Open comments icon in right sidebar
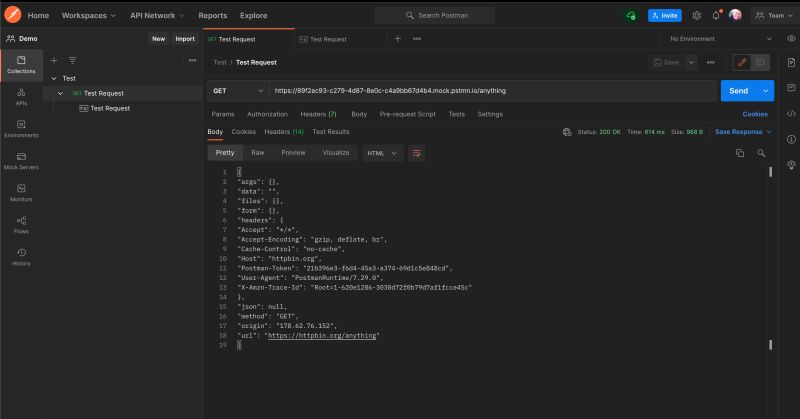Viewport: 800px width, 419px height. point(791,88)
